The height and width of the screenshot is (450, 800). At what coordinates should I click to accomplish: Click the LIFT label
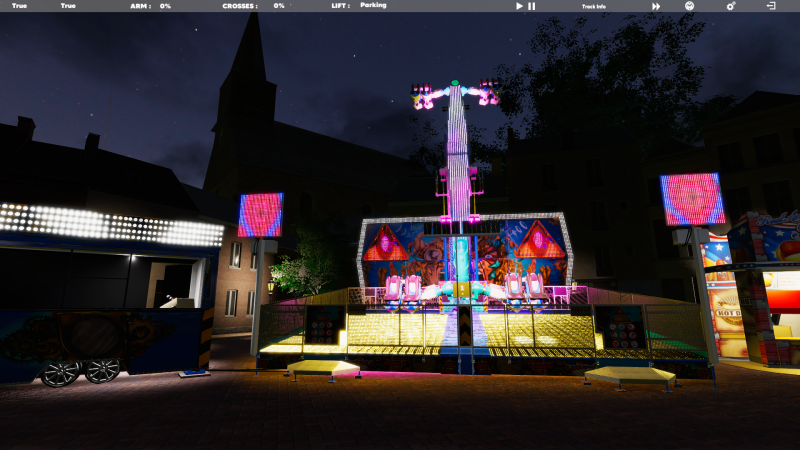point(340,6)
